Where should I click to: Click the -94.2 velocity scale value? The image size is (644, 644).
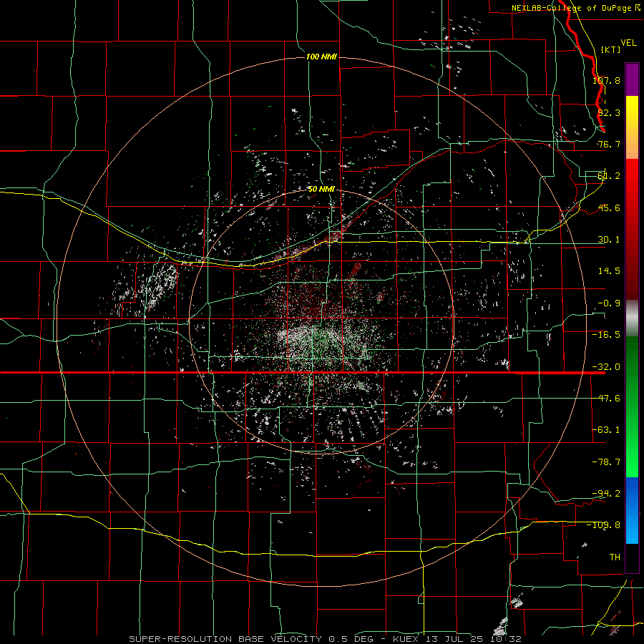tap(606, 494)
